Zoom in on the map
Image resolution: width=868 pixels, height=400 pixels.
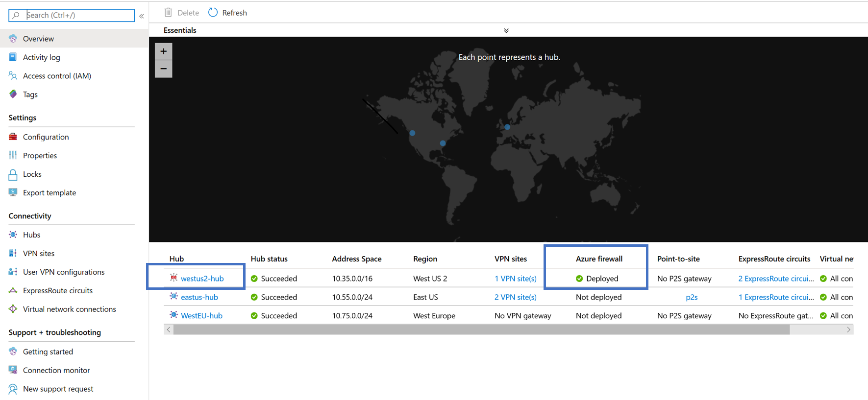click(164, 51)
